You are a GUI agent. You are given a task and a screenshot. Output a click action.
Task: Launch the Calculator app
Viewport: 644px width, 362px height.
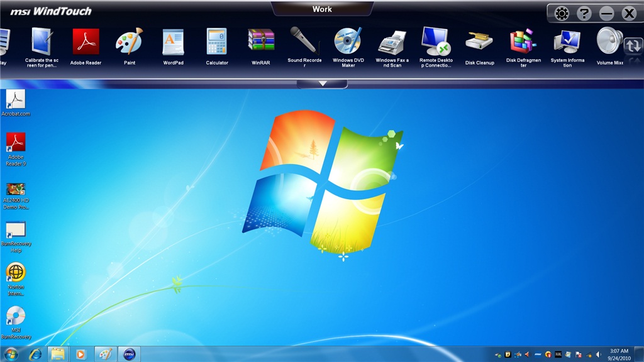(217, 43)
